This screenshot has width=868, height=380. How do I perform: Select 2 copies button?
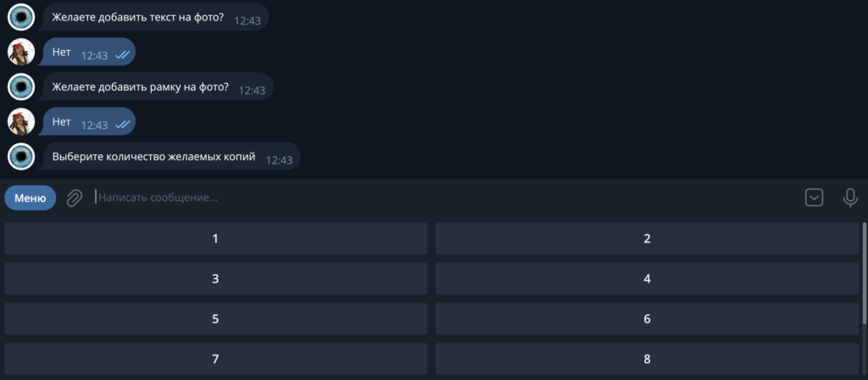(x=647, y=238)
